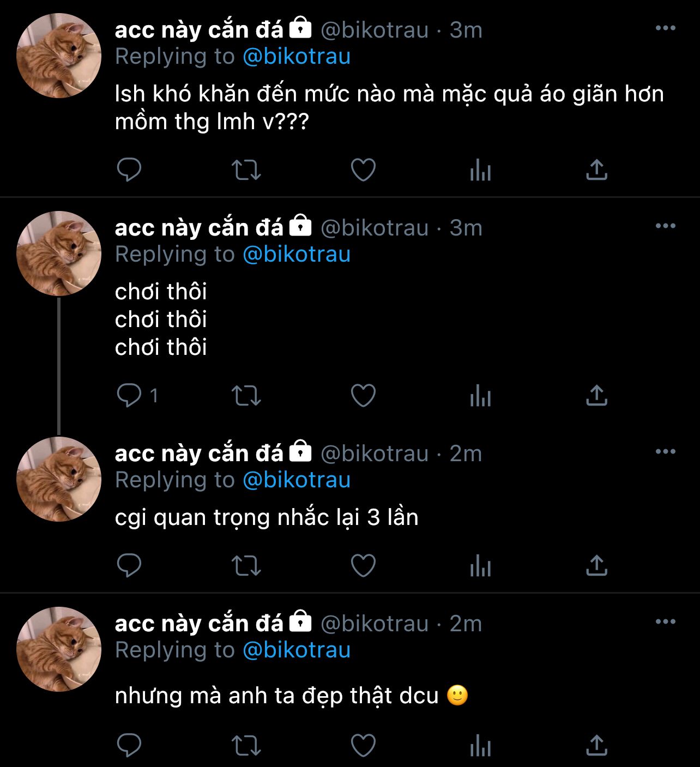The height and width of the screenshot is (767, 700).
Task: Like the "cgi quan trọng" tweet
Action: pyautogui.click(x=363, y=566)
